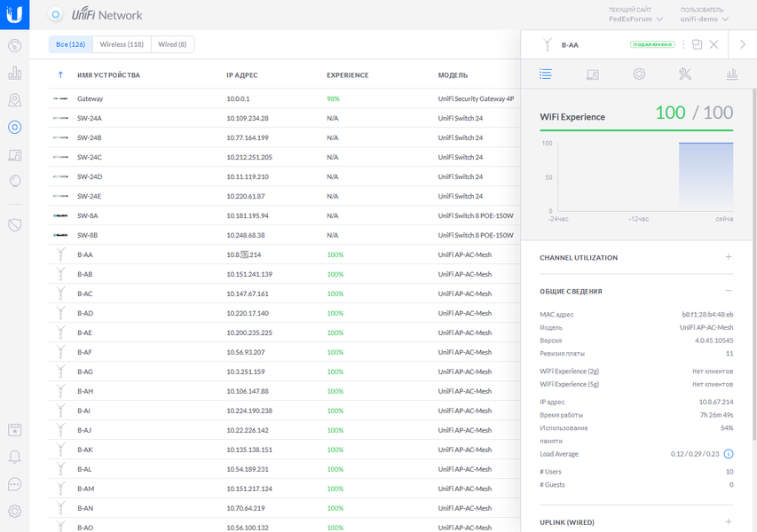Screen dimensions: 757x532
Task: Open B-AA panel Clients tab icon
Action: pos(592,74)
